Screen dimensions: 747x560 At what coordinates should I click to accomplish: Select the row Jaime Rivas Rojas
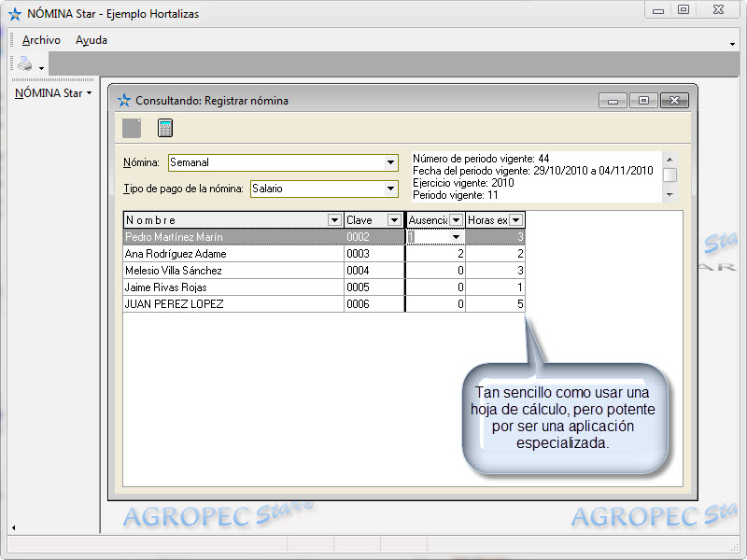(324, 287)
